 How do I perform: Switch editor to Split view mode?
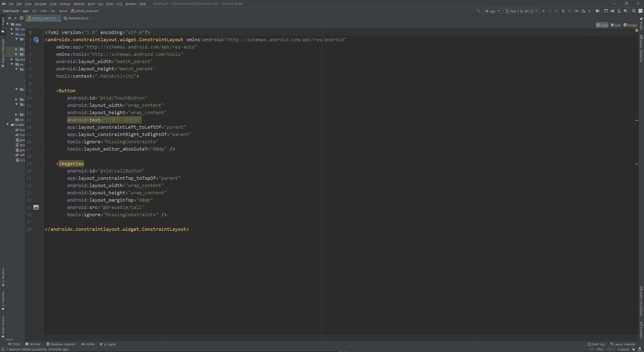point(616,25)
